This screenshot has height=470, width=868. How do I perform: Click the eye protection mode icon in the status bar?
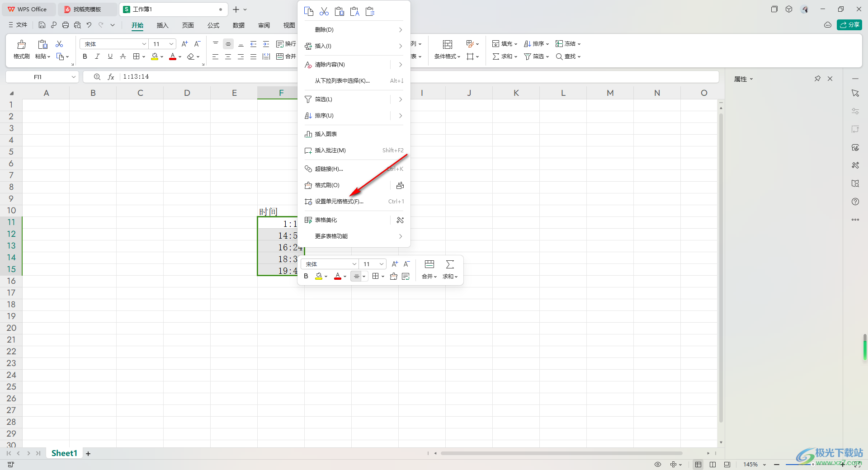pos(658,465)
